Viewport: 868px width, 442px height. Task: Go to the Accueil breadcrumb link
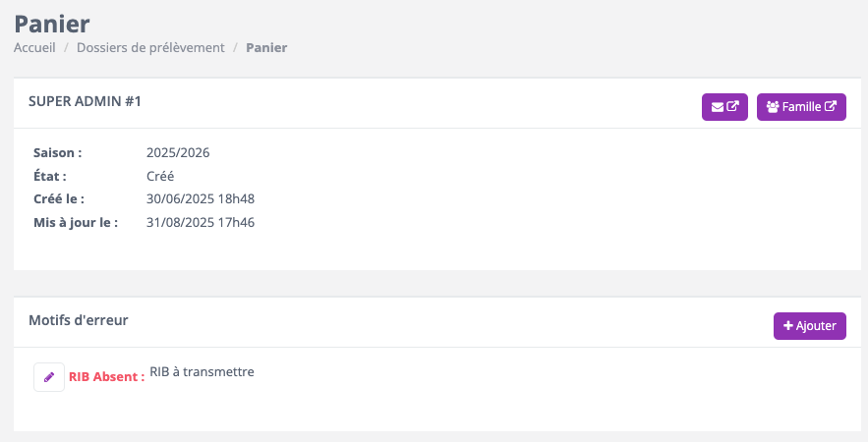click(34, 47)
